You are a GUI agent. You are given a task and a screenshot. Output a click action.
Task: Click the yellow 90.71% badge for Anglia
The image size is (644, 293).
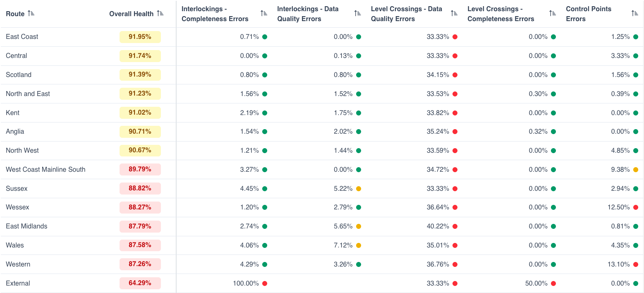pyautogui.click(x=140, y=131)
